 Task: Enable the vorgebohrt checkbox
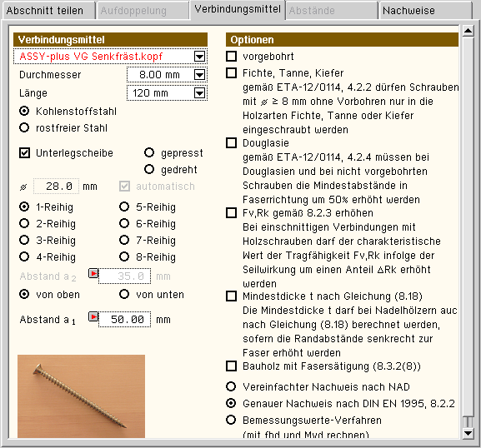(x=231, y=57)
